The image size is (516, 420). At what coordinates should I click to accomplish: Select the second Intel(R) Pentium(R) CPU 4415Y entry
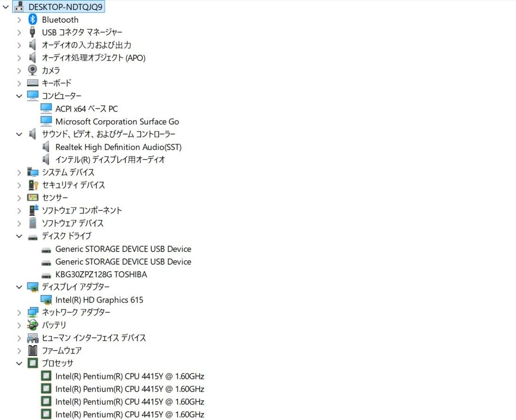click(130, 389)
